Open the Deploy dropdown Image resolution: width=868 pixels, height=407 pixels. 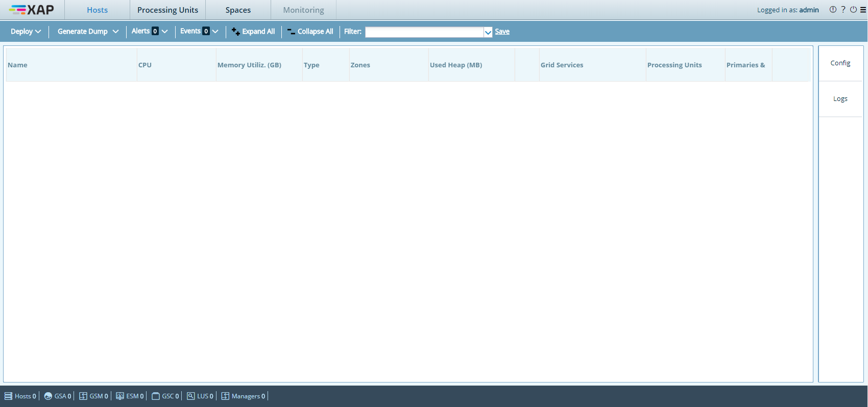pyautogui.click(x=26, y=32)
